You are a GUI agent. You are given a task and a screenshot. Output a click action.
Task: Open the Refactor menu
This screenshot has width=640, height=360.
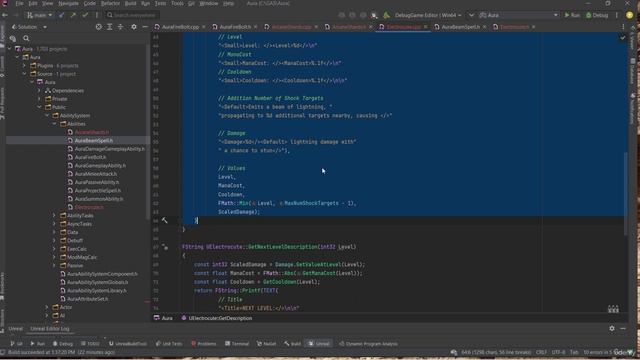tap(110, 3)
